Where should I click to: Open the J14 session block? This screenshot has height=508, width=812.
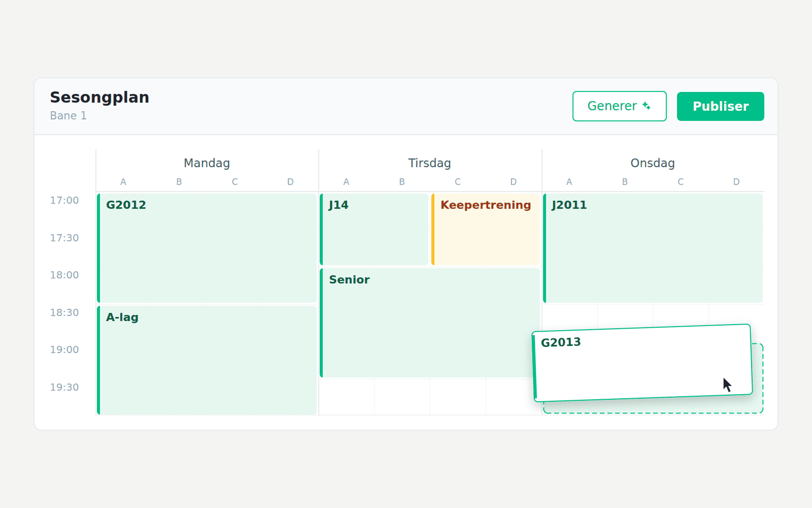pyautogui.click(x=374, y=229)
